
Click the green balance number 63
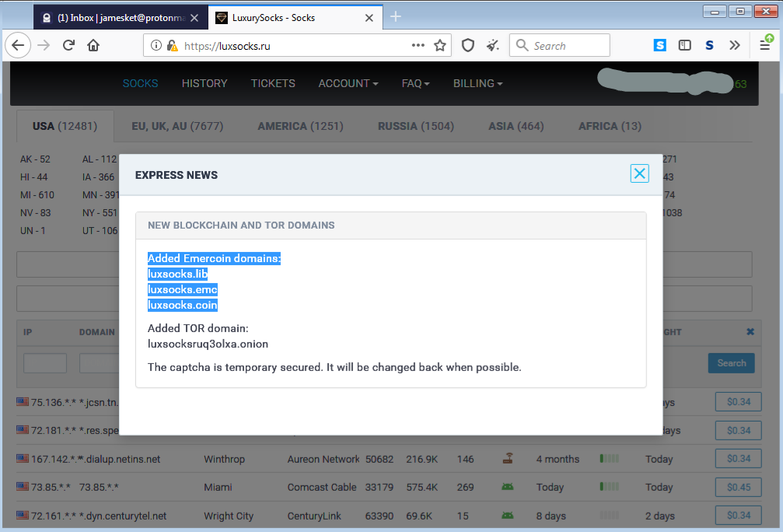[x=740, y=84]
